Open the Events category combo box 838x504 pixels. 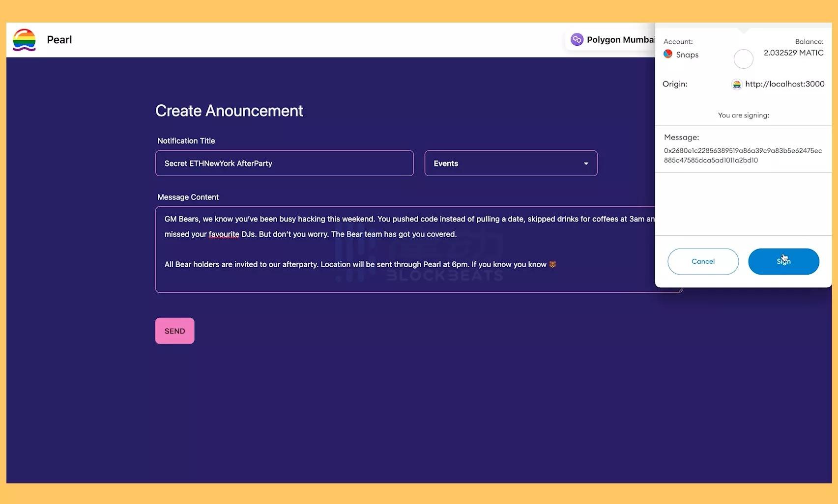(x=510, y=164)
